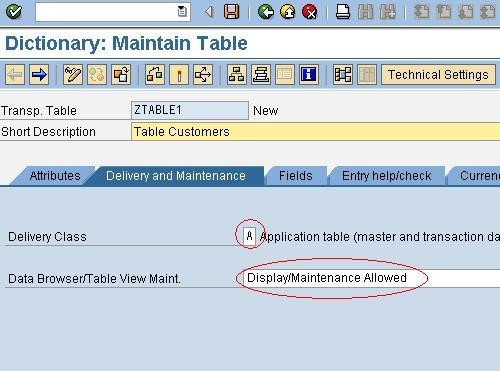The image size is (500, 371).
Task: Open the Where-Used List icon
Action: (x=203, y=74)
